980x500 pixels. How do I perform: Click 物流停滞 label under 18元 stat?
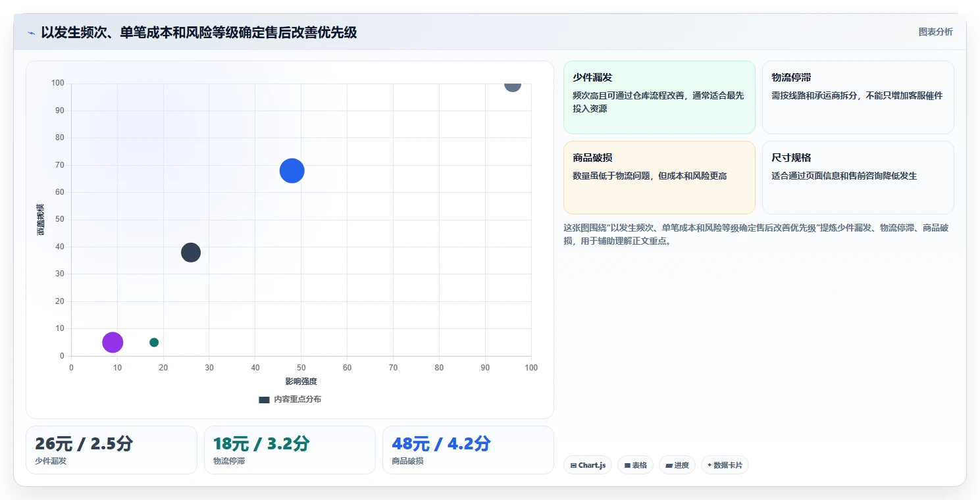tap(229, 461)
